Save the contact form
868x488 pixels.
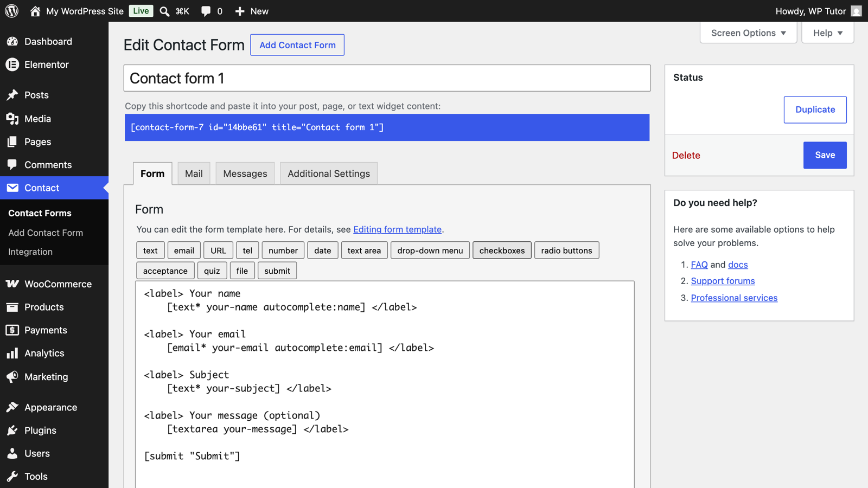pyautogui.click(x=825, y=155)
